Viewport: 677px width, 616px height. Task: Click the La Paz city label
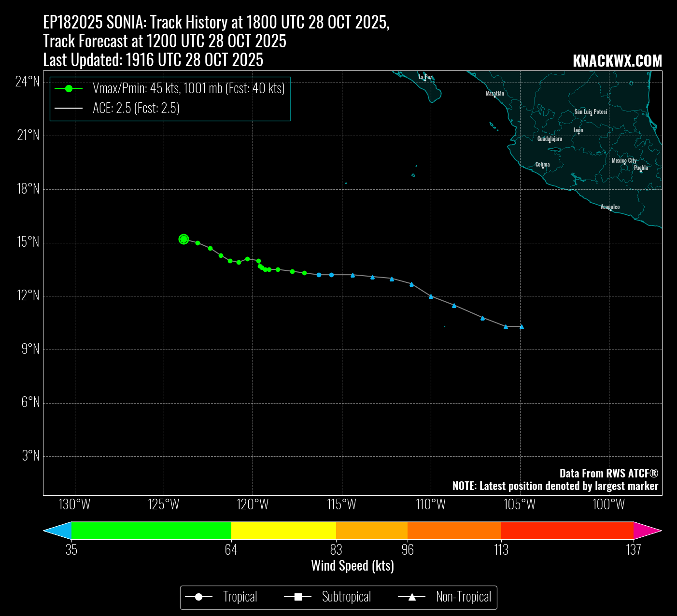425,77
